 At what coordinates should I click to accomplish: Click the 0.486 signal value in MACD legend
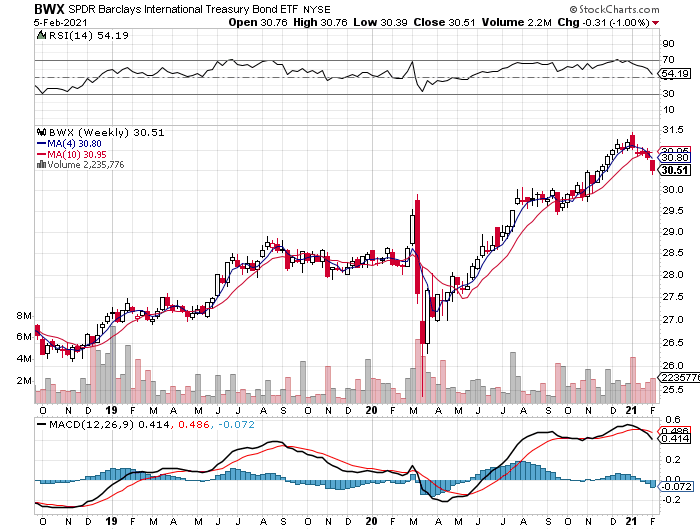(194, 424)
